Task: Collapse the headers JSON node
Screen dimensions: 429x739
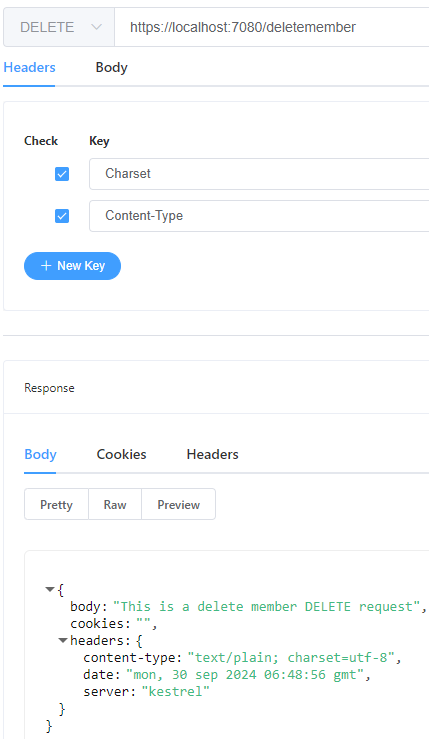Action: (x=63, y=640)
